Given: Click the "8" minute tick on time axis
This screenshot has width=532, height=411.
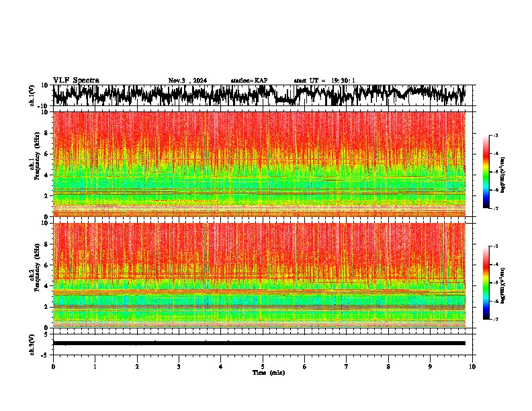Looking at the screenshot, I should tap(388, 366).
